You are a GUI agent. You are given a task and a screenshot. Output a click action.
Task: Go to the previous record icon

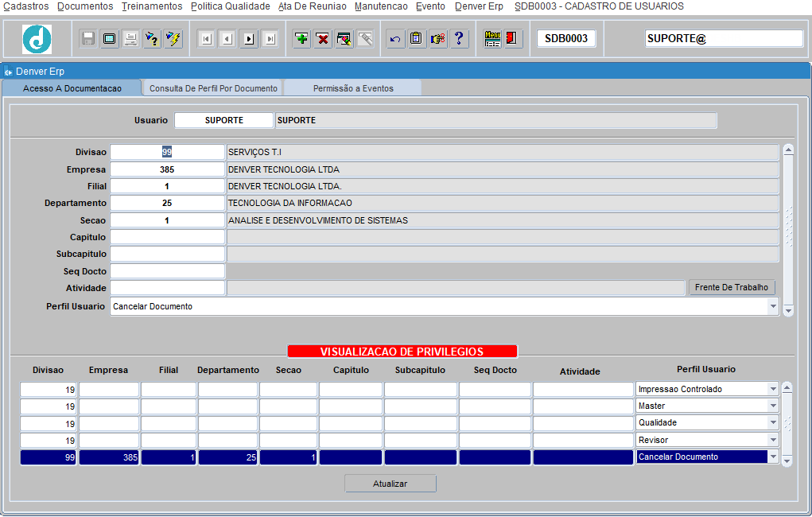228,39
